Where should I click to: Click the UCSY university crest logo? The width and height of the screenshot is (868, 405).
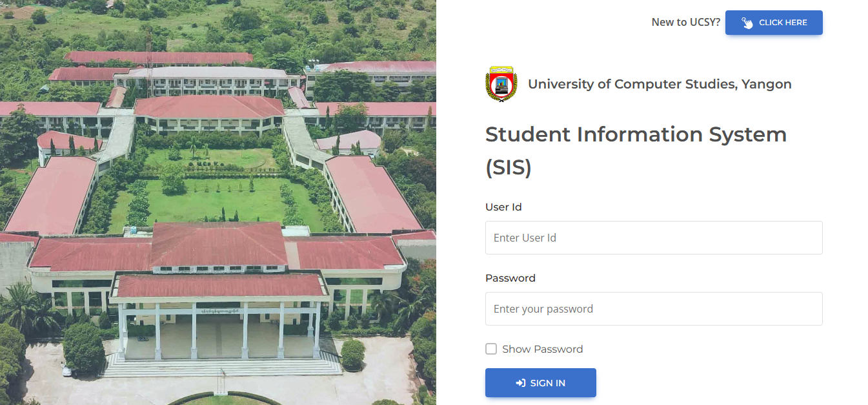point(501,83)
